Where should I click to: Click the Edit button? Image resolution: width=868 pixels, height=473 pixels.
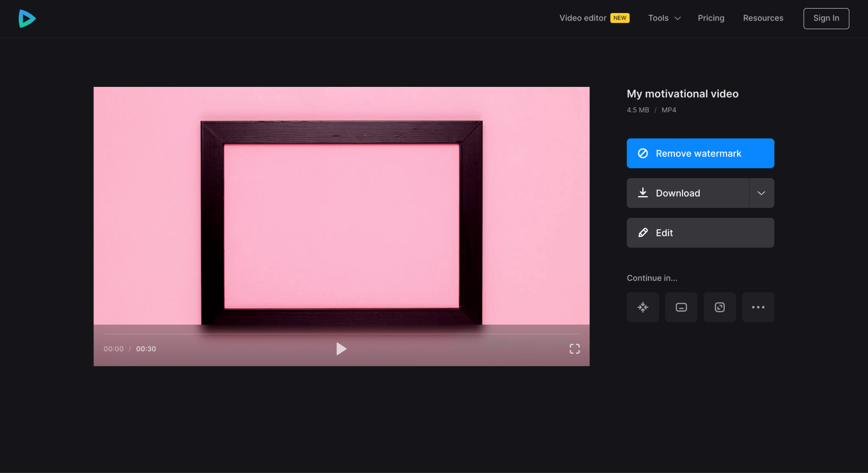[x=700, y=233]
